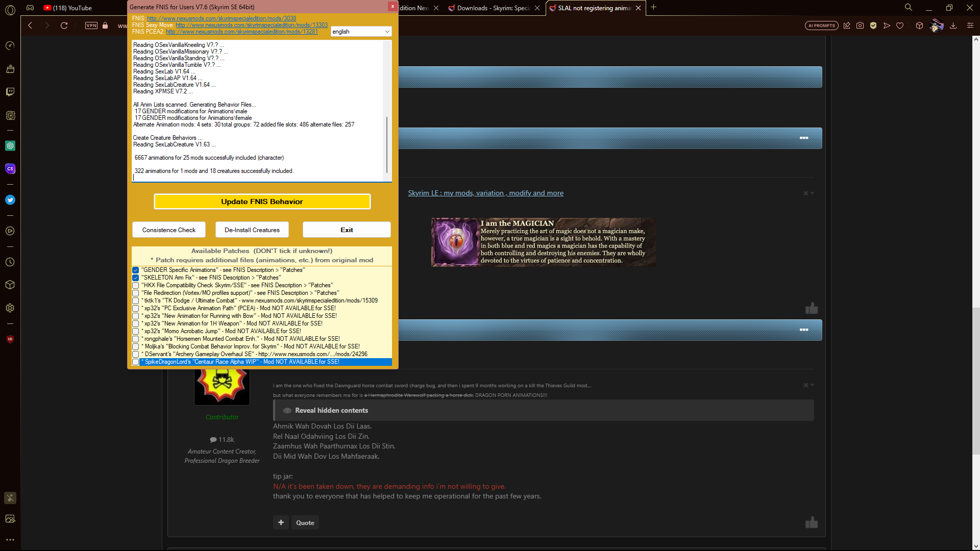Viewport: 980px width, 551px height.
Task: Open downloads from the toolbar
Action: click(953, 25)
